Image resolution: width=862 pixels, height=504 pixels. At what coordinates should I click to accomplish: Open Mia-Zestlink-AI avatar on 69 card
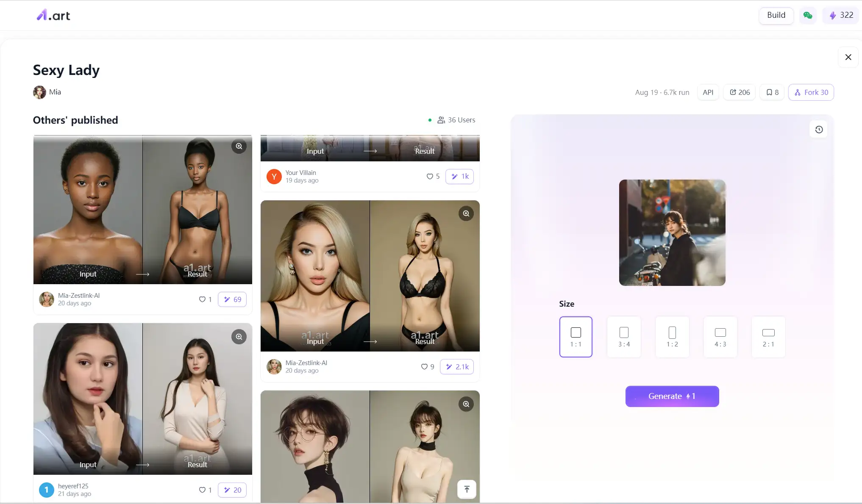(47, 299)
